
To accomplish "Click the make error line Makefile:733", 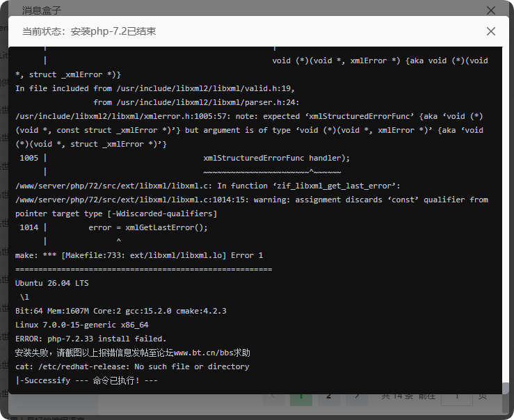I will pyautogui.click(x=139, y=255).
